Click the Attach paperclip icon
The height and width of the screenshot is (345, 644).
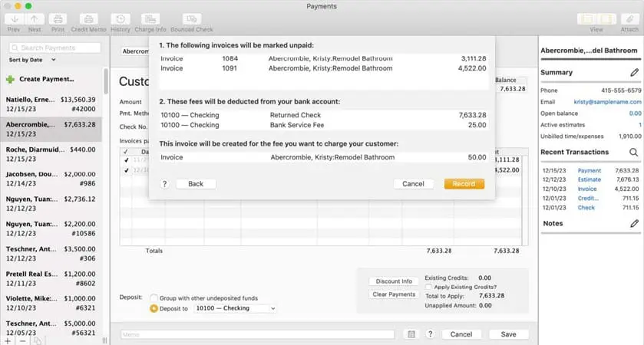tap(629, 19)
